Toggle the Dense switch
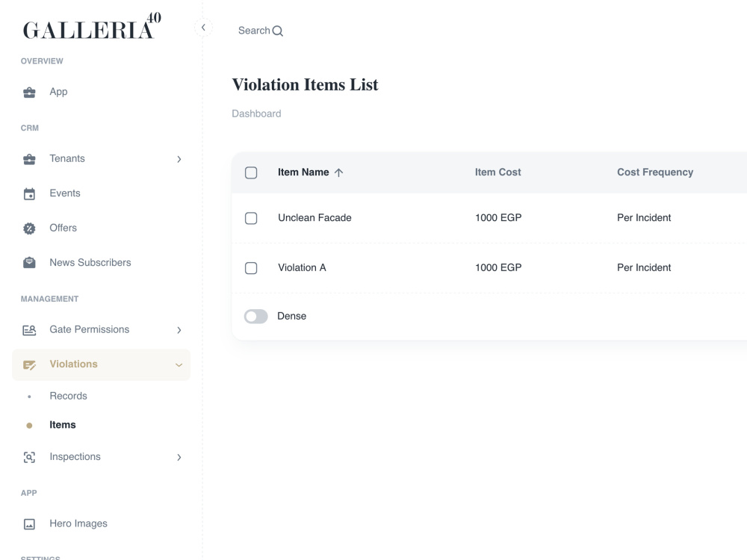Image resolution: width=747 pixels, height=560 pixels. click(255, 316)
